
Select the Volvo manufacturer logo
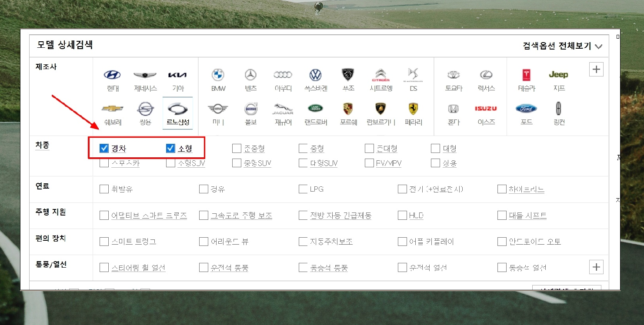pyautogui.click(x=250, y=109)
